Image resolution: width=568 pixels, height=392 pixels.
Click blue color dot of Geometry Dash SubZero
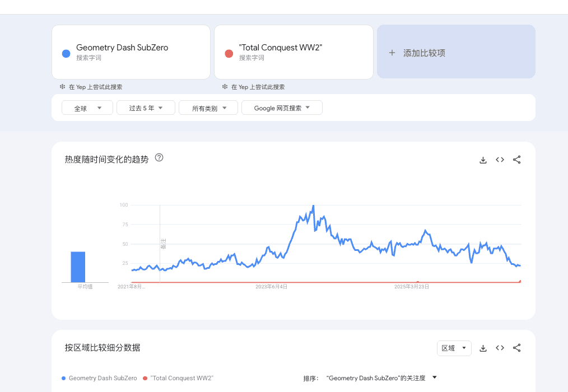coord(66,54)
